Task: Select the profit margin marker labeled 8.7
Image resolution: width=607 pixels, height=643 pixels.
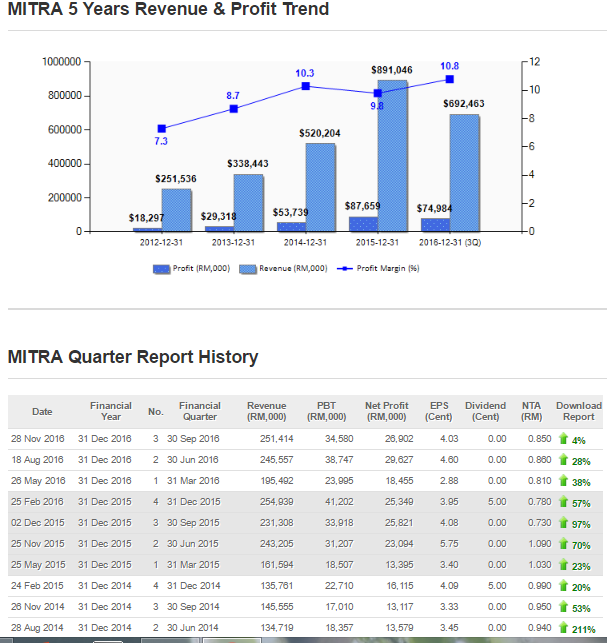Action: point(234,109)
